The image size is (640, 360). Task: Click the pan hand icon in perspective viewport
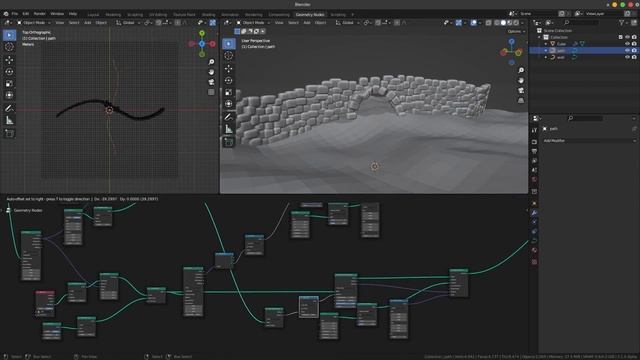[x=521, y=80]
